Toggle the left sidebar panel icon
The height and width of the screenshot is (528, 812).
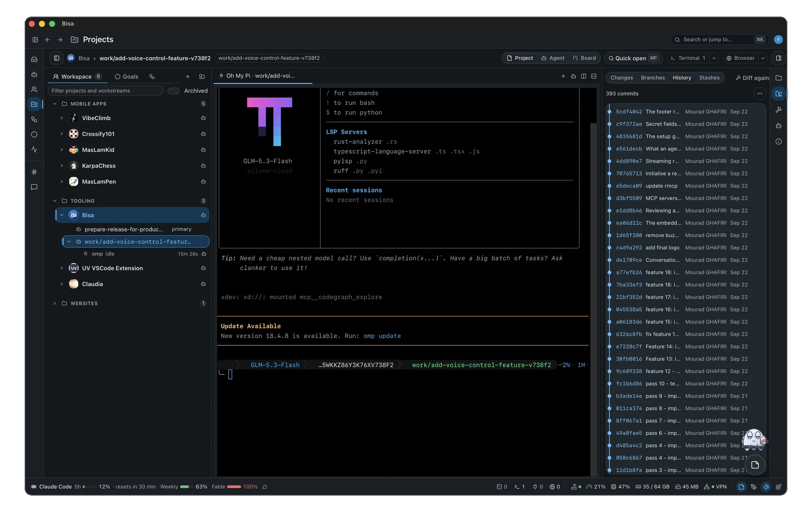pyautogui.click(x=35, y=39)
